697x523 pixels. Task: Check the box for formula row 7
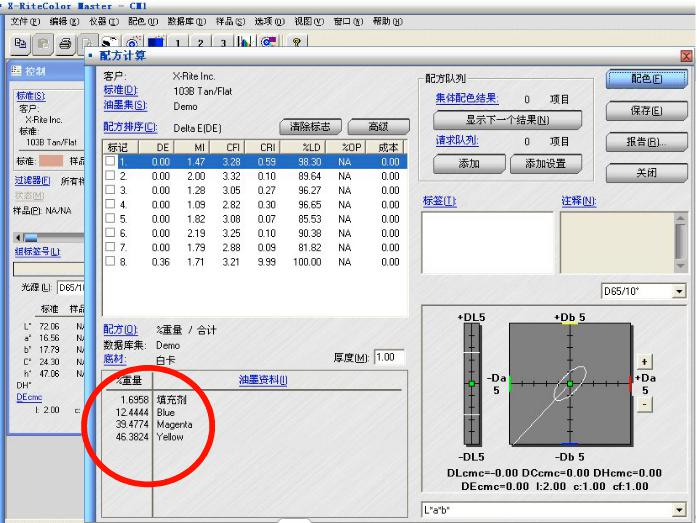pos(110,247)
